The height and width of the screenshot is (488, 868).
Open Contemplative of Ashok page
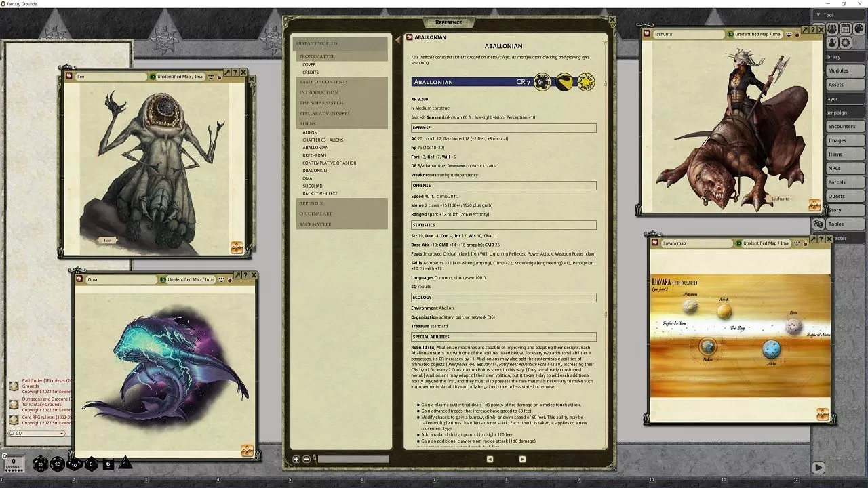330,163
